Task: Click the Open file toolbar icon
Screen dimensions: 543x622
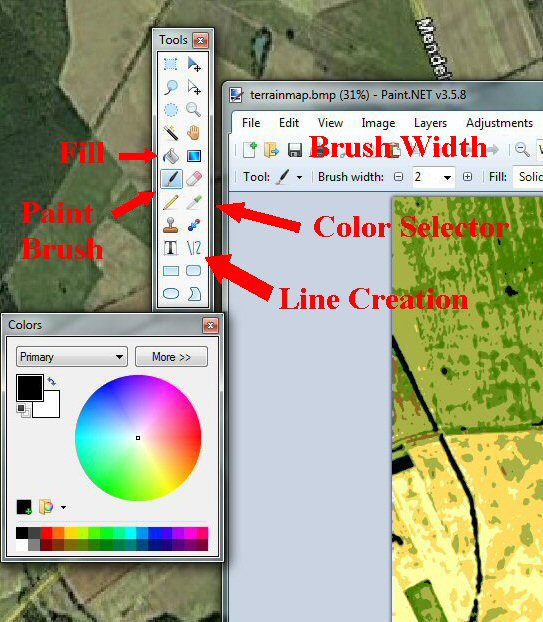Action: coord(272,150)
